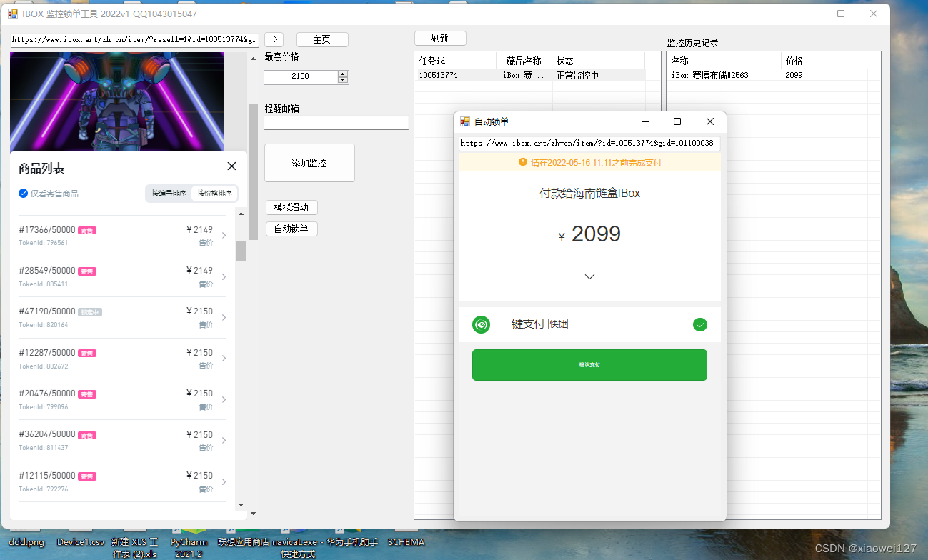Click the 自动锁单 button
This screenshot has height=560, width=928.
coord(291,229)
